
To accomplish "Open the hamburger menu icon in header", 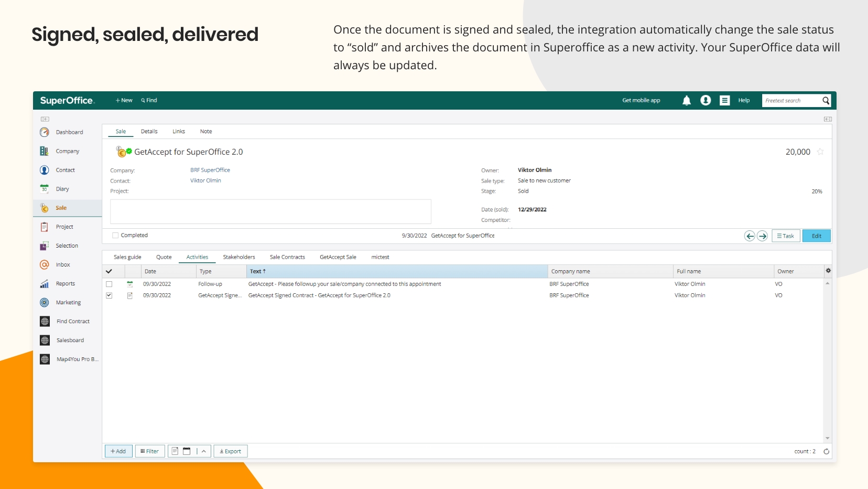I will click(x=725, y=100).
